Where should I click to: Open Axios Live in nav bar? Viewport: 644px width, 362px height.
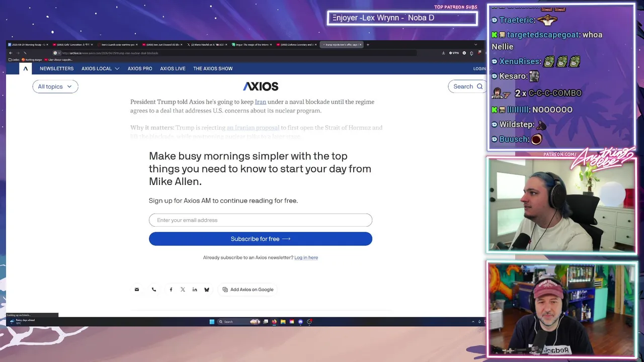(173, 68)
